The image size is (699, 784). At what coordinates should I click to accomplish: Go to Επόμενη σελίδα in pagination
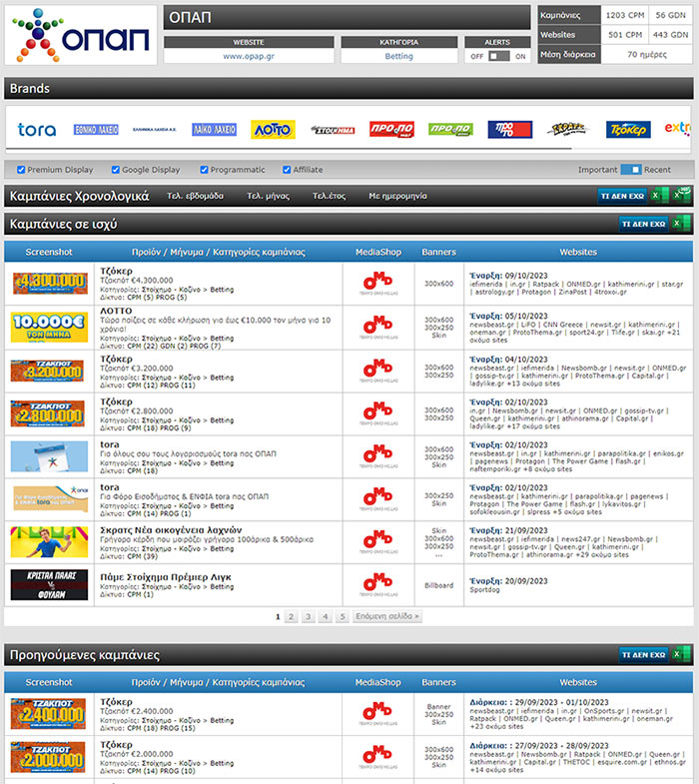coord(386,616)
